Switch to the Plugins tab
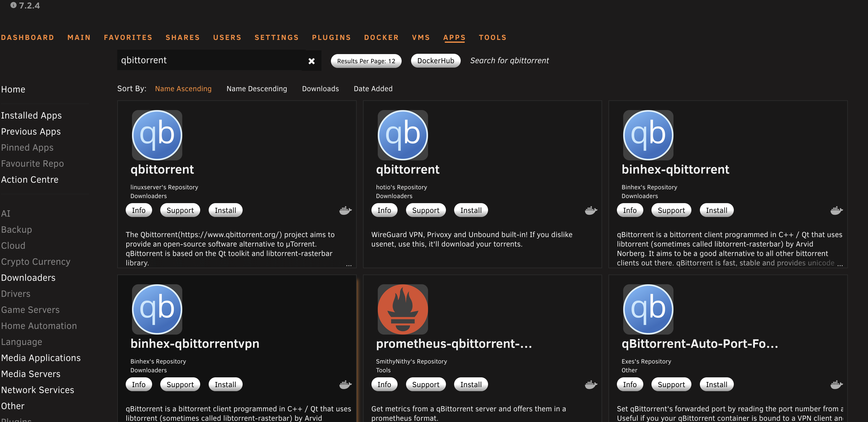The height and width of the screenshot is (422, 868). [x=331, y=37]
